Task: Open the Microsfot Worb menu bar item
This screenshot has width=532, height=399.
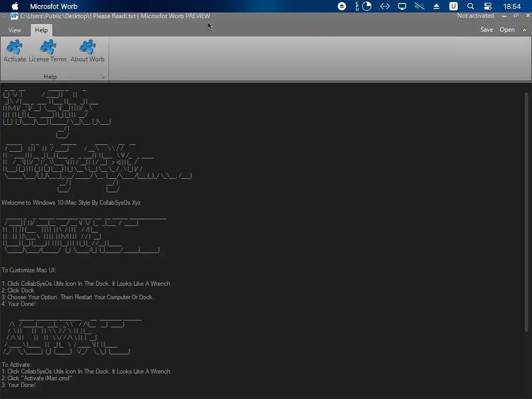Action: (54, 6)
